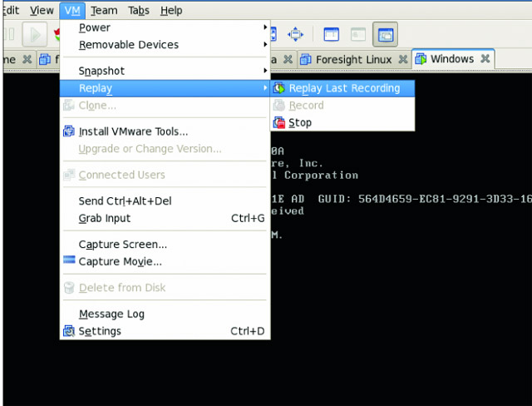Click the Delete from Disk trash icon
532x406 pixels.
coord(69,288)
